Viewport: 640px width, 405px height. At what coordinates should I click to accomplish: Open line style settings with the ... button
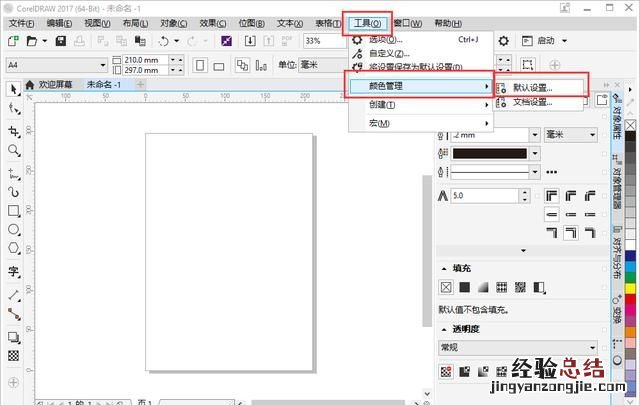(551, 172)
